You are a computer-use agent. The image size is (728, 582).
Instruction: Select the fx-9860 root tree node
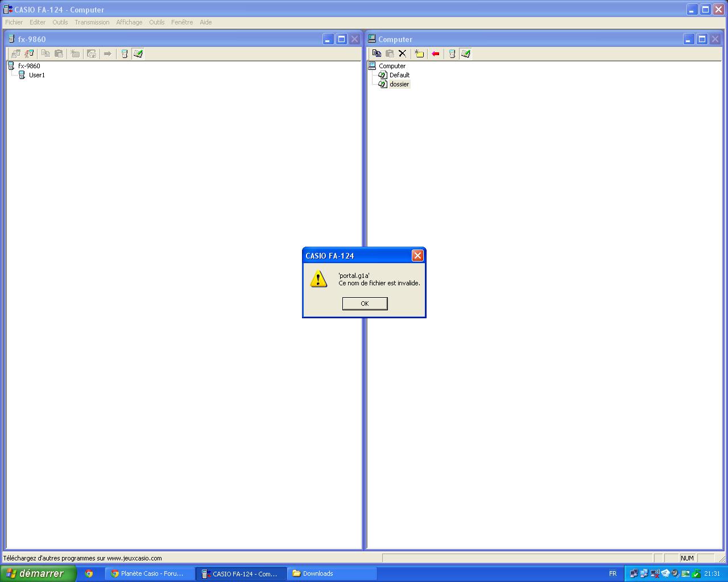point(29,66)
